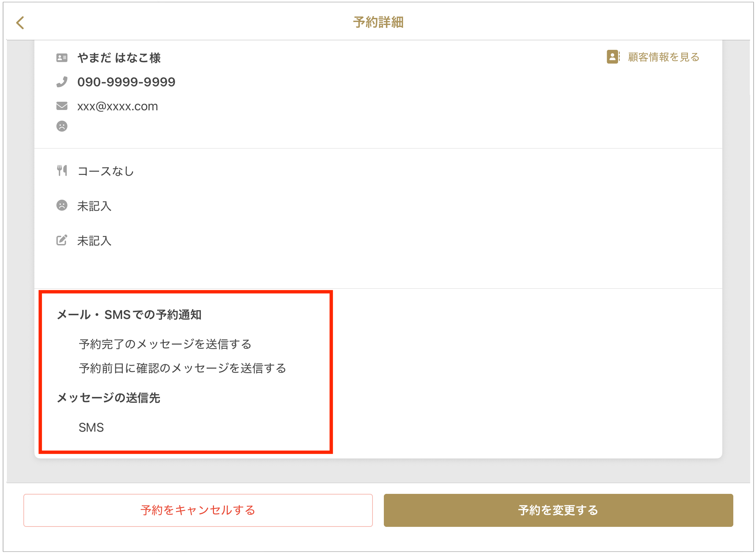
Task: Click the SMS destination text
Action: click(x=91, y=428)
